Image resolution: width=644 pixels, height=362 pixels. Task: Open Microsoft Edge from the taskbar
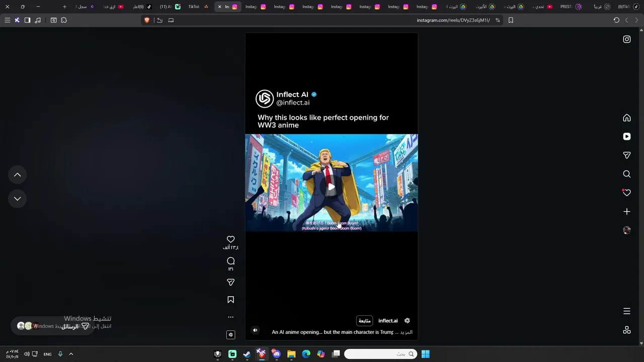point(306,354)
